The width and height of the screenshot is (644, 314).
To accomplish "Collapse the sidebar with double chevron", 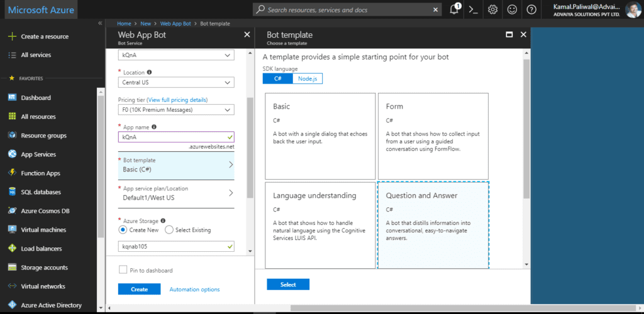I will (x=100, y=23).
